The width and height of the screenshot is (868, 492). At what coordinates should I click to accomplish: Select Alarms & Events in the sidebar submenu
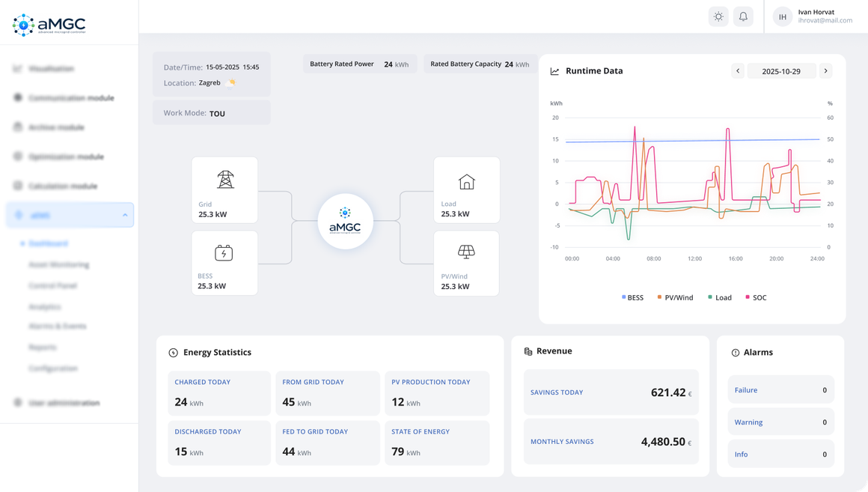click(58, 326)
